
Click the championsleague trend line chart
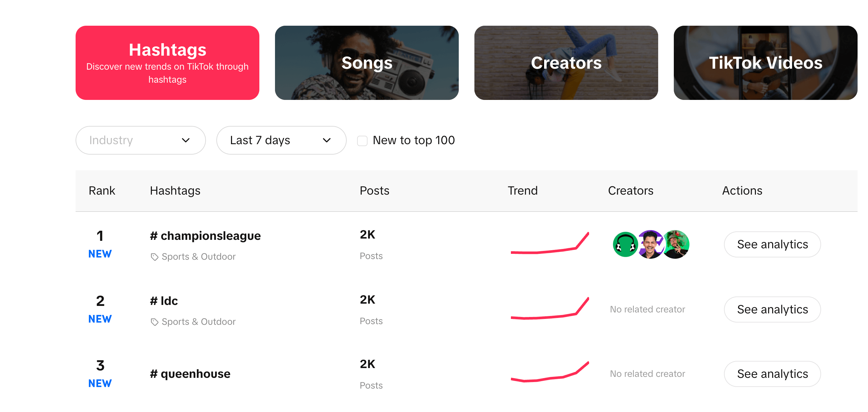pos(549,244)
